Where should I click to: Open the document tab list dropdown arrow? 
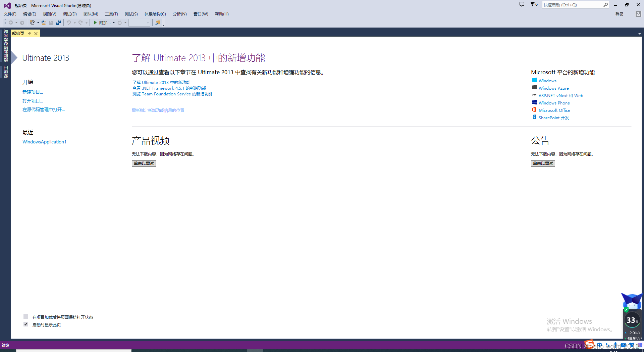point(640,34)
